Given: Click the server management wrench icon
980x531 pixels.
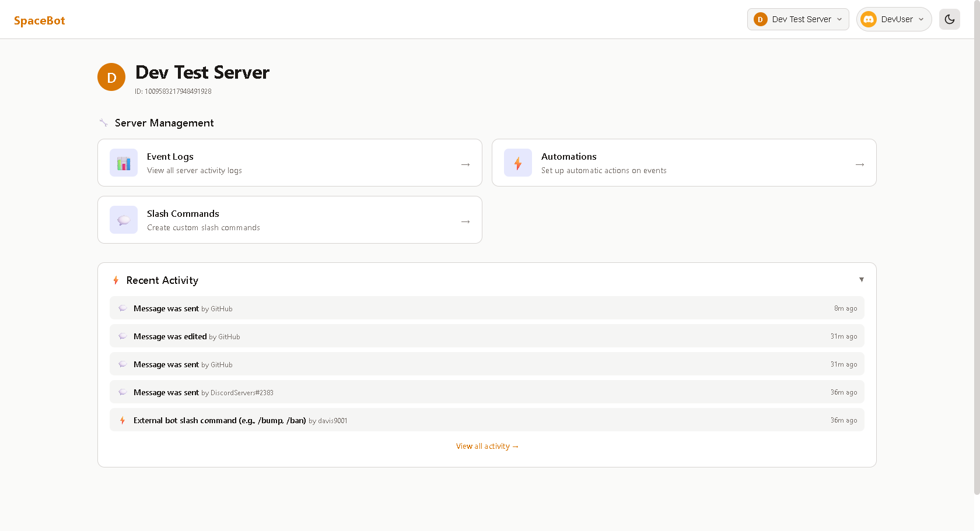Looking at the screenshot, I should click(x=103, y=122).
